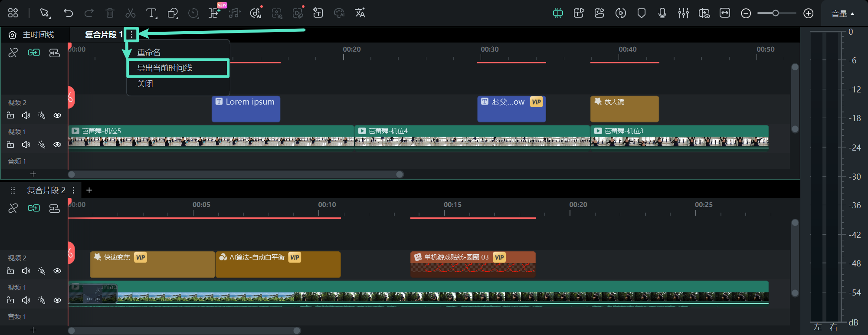Image resolution: width=868 pixels, height=335 pixels.
Task: Select the Text tool in the toolbar
Action: point(151,13)
